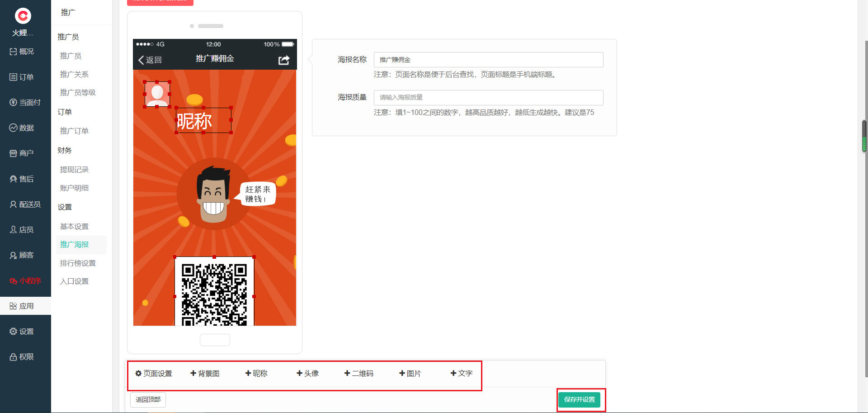Select 推广订单 submenu link
Screen dimensions: 868x413
(x=74, y=131)
